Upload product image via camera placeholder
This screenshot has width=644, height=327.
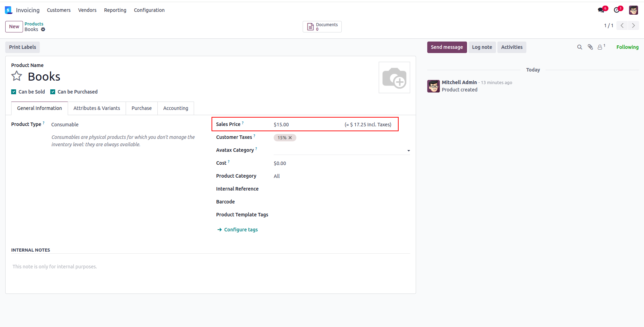click(x=394, y=77)
